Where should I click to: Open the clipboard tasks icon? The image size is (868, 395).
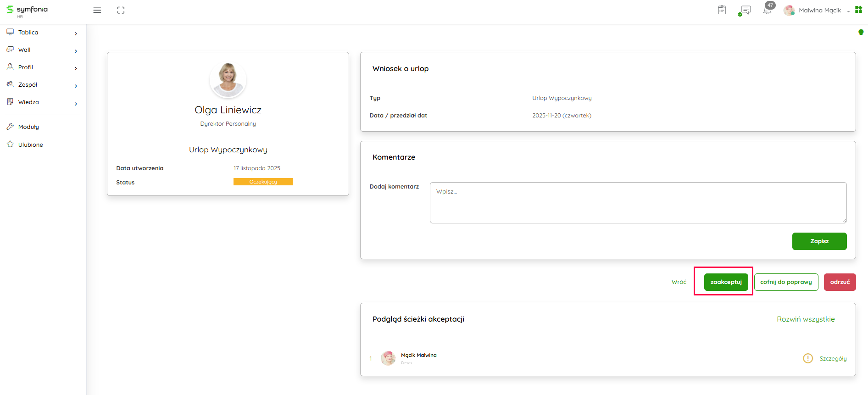(x=722, y=10)
